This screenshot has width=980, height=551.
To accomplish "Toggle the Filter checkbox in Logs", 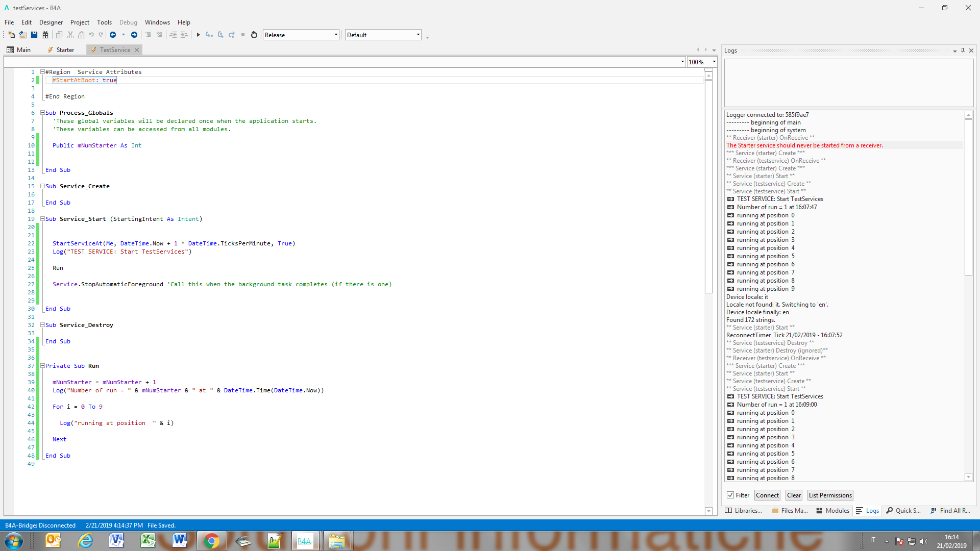I will pyautogui.click(x=730, y=495).
